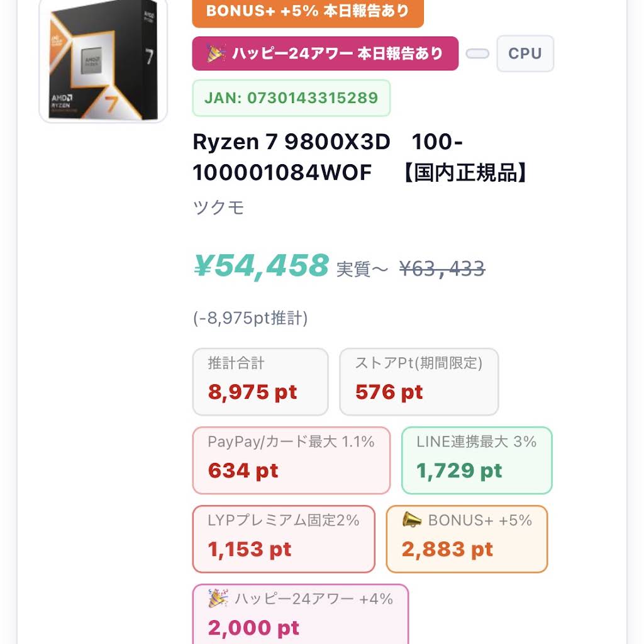Select the pink ハッピー24アワー 本日報告あり badge
Image resolution: width=644 pixels, height=644 pixels.
[325, 53]
